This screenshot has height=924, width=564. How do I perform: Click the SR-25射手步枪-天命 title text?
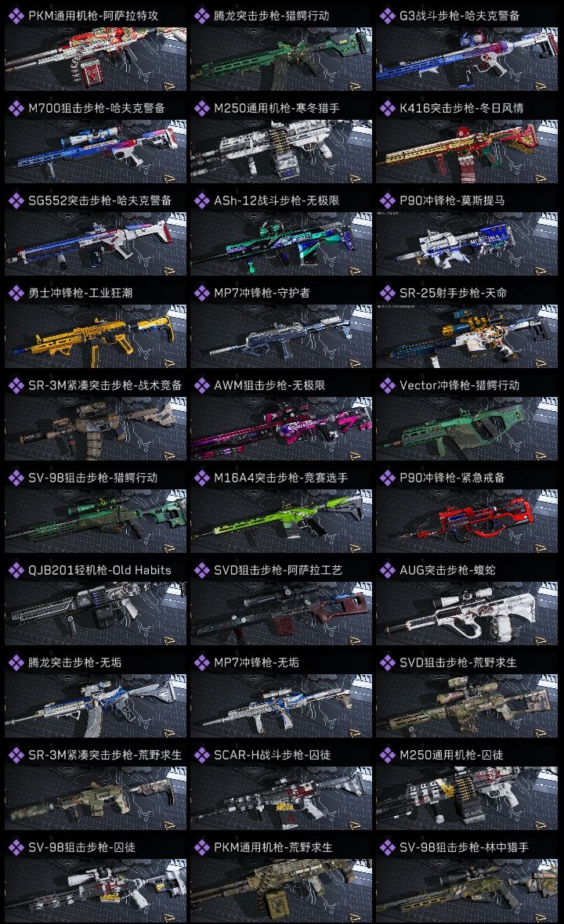pos(454,293)
